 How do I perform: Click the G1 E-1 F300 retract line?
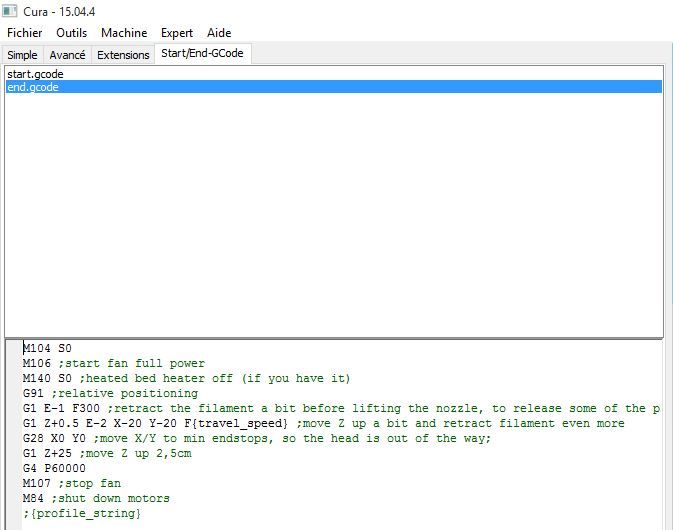click(x=342, y=408)
